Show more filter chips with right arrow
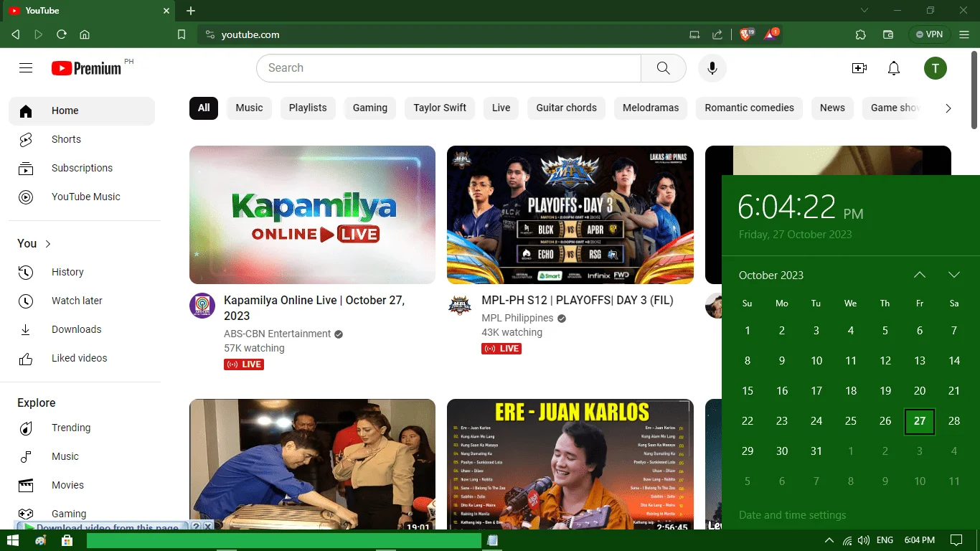This screenshot has height=551, width=980. [948, 108]
